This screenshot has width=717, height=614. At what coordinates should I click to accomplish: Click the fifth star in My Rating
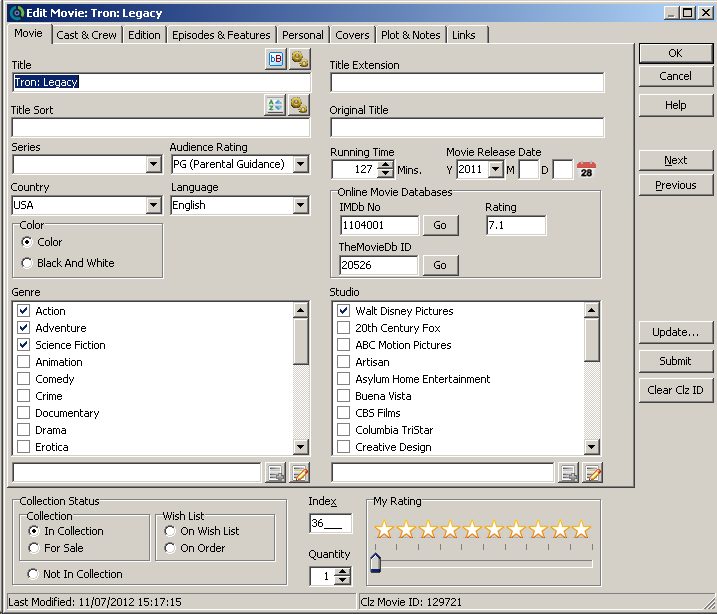click(472, 529)
